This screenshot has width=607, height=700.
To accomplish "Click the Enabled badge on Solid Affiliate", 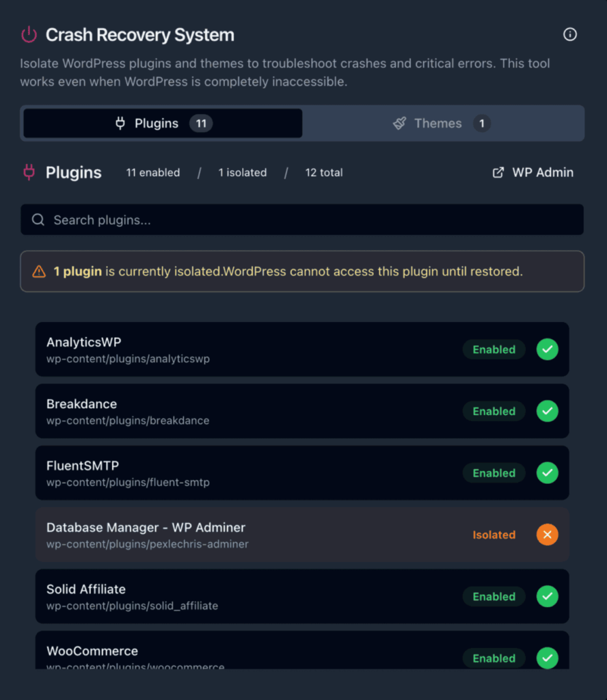I will coord(494,596).
